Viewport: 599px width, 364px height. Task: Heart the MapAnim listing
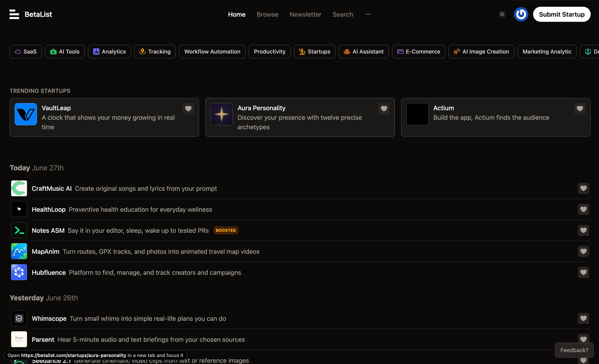[584, 251]
